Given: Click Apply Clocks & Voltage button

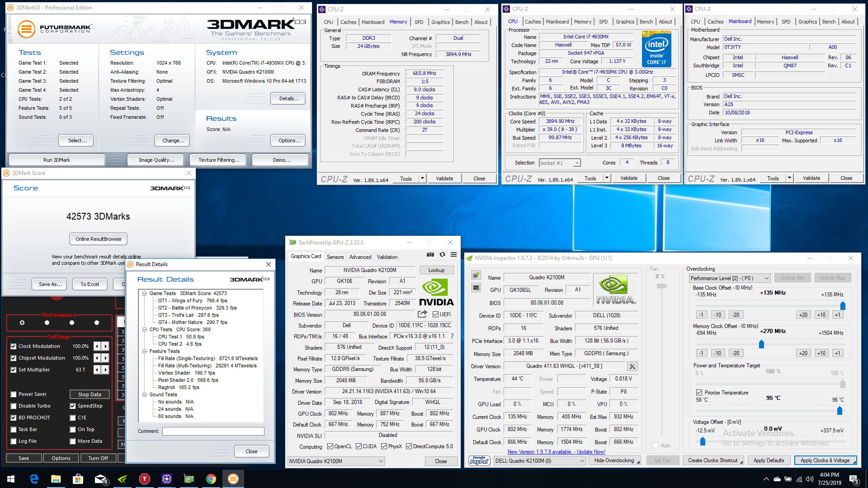Looking at the screenshot, I should (x=825, y=460).
